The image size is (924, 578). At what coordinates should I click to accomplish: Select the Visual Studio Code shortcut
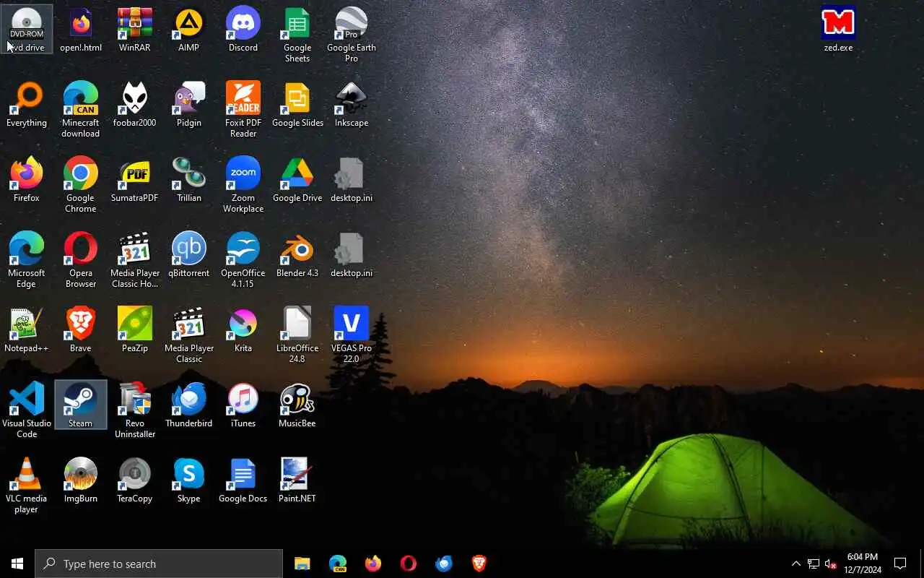click(27, 410)
